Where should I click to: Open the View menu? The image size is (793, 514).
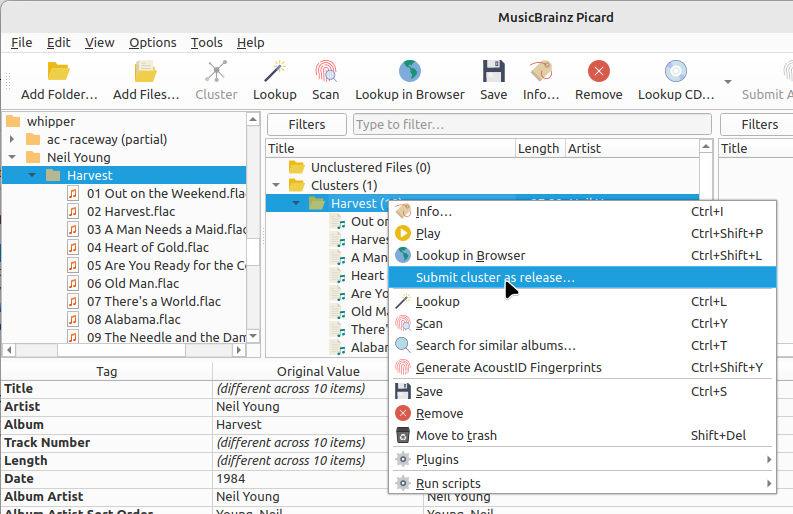pyautogui.click(x=99, y=42)
